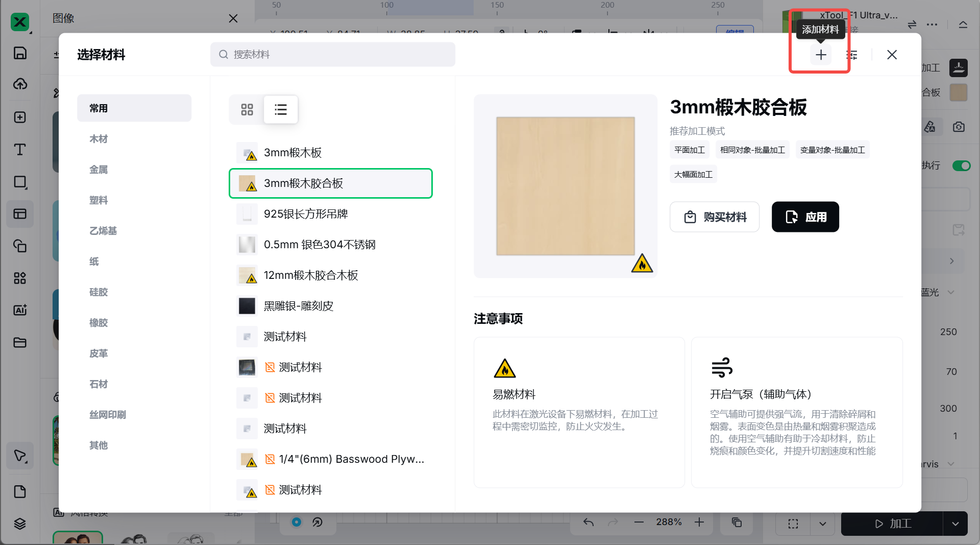The height and width of the screenshot is (545, 980).
Task: Click the 搜索材料 search field
Action: (333, 55)
